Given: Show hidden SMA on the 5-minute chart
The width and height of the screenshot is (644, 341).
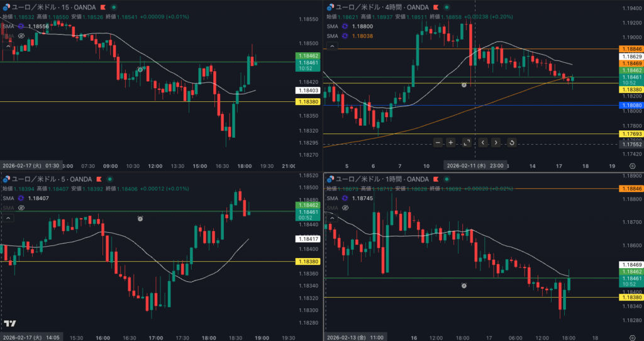Looking at the screenshot, I should click(21, 208).
